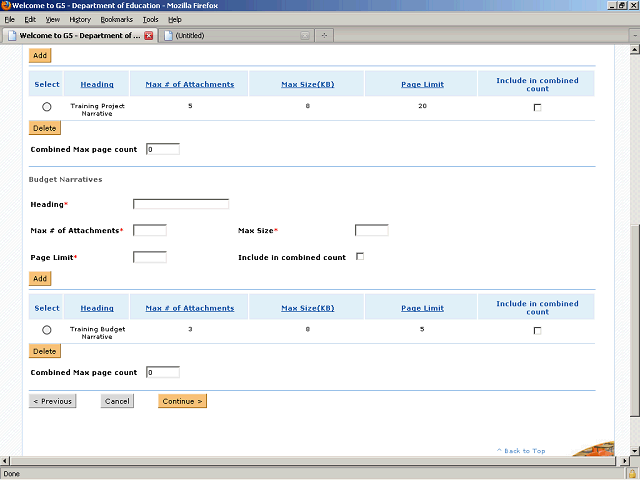Click the Firefox logo in the title bar
This screenshot has height=480, width=640.
pos(6,5)
